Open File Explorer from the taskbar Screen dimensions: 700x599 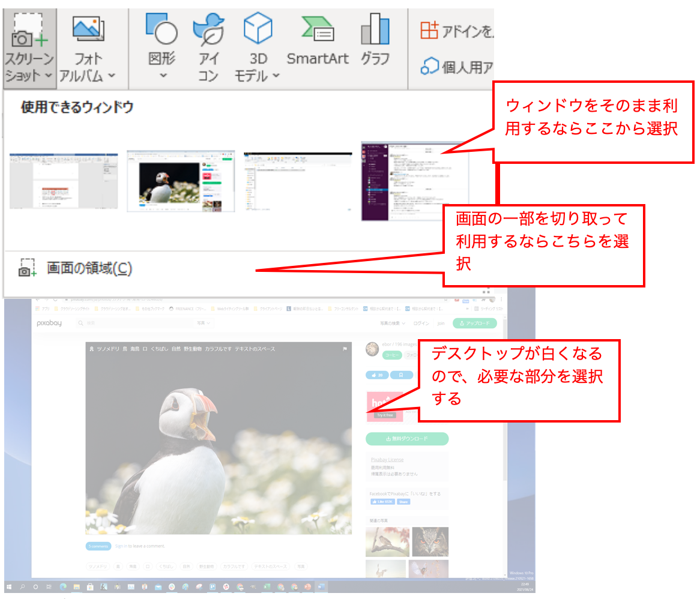(77, 586)
